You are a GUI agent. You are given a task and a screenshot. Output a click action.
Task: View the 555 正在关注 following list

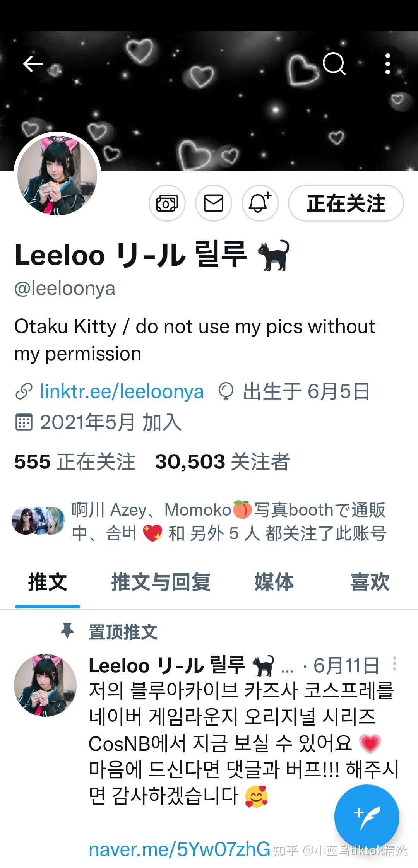75,461
